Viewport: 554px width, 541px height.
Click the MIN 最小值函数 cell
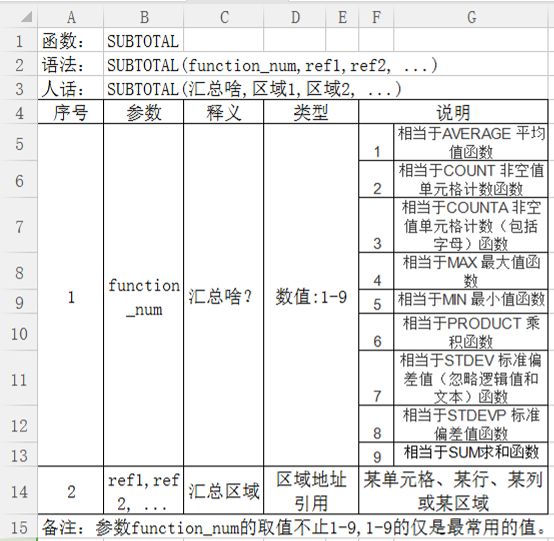click(x=471, y=301)
